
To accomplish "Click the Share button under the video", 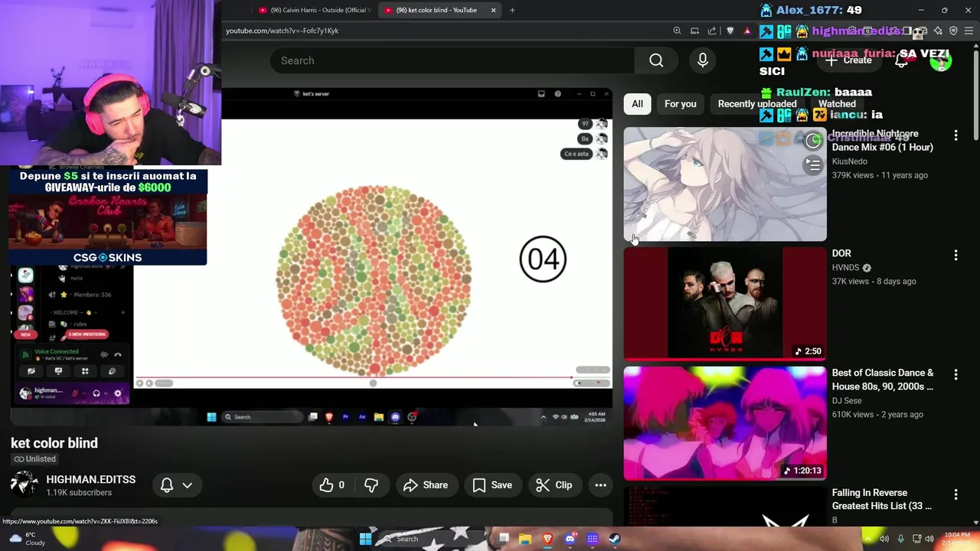I will [426, 485].
